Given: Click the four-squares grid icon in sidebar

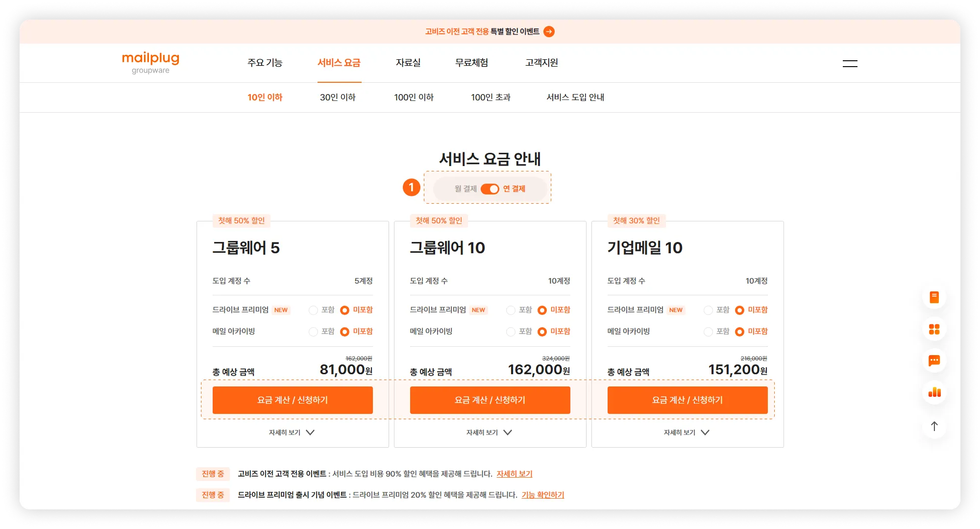Looking at the screenshot, I should (x=934, y=329).
